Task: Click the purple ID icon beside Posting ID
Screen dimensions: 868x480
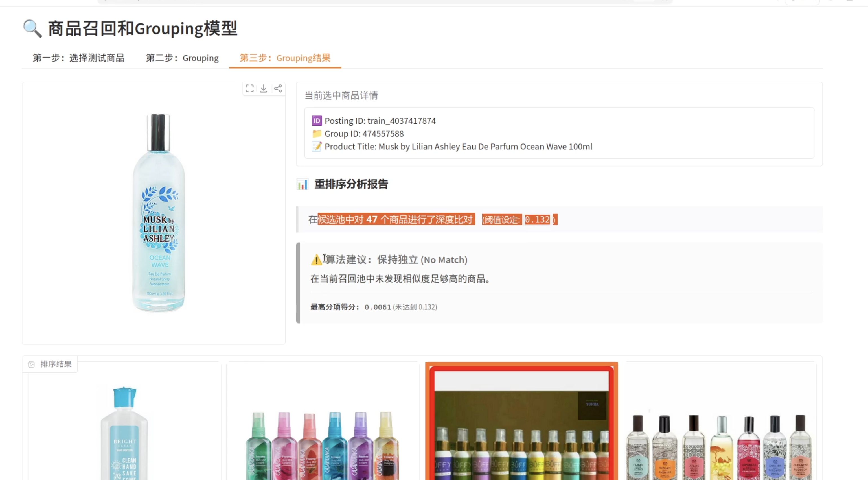Action: point(316,121)
